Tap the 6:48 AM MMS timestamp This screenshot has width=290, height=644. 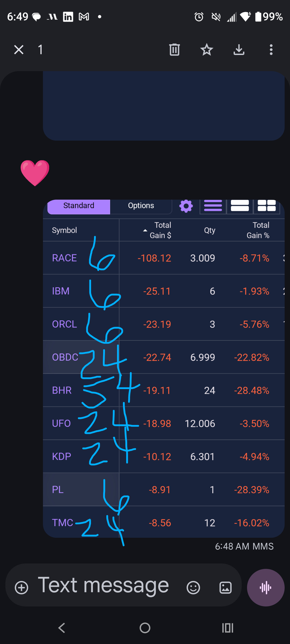244,546
